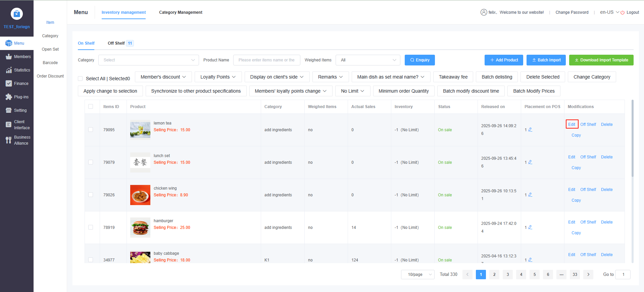
Task: Click the Add Product button
Action: [504, 60]
